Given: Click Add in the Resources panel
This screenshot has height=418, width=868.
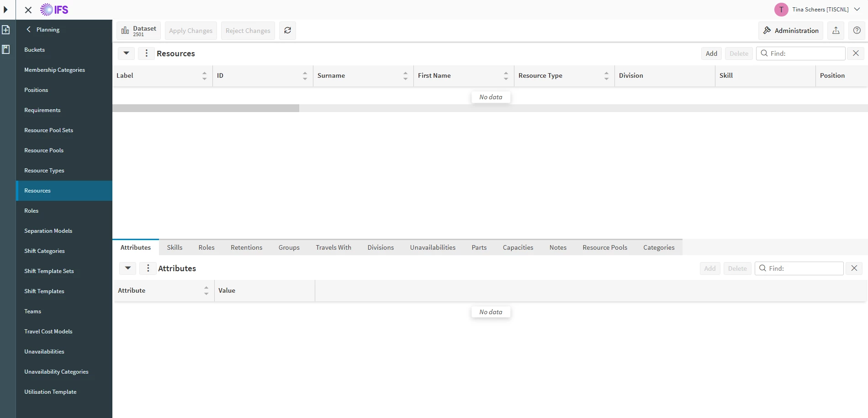Looking at the screenshot, I should click(x=711, y=54).
